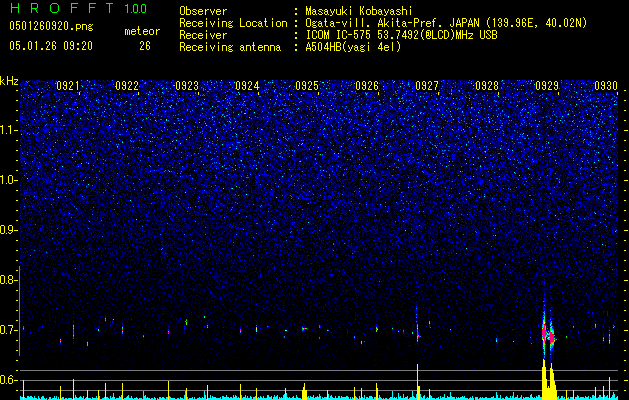Click the yellow amplitude spike at 0927

coord(418,381)
